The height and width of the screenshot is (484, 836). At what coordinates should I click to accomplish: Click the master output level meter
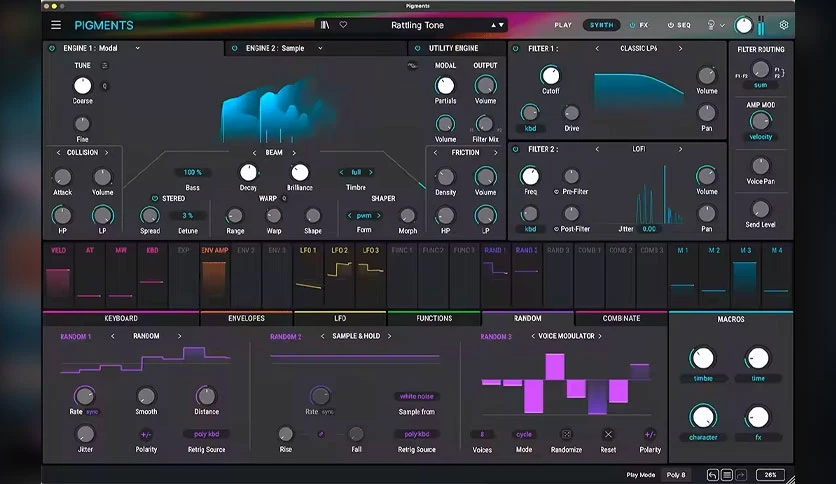tap(761, 25)
